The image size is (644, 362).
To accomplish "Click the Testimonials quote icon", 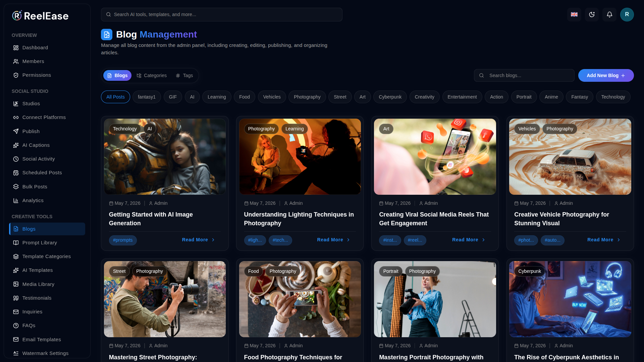I will click(x=16, y=298).
